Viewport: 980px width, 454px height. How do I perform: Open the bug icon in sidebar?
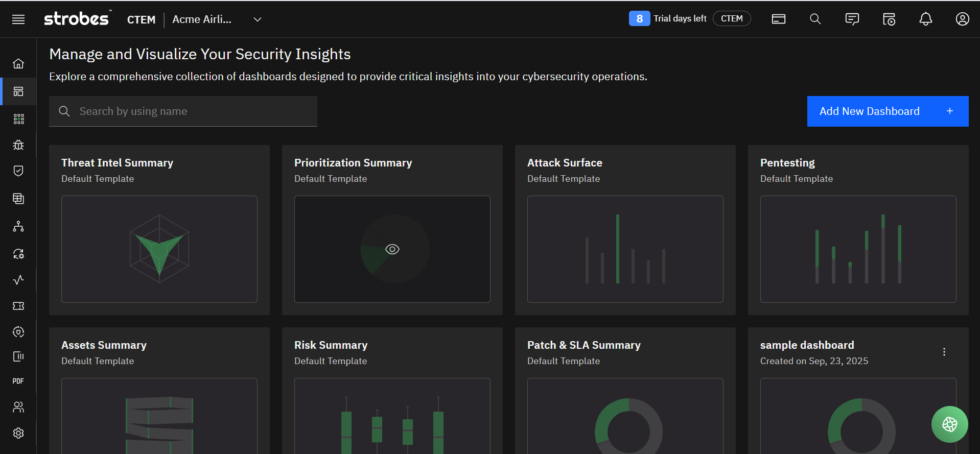click(18, 145)
